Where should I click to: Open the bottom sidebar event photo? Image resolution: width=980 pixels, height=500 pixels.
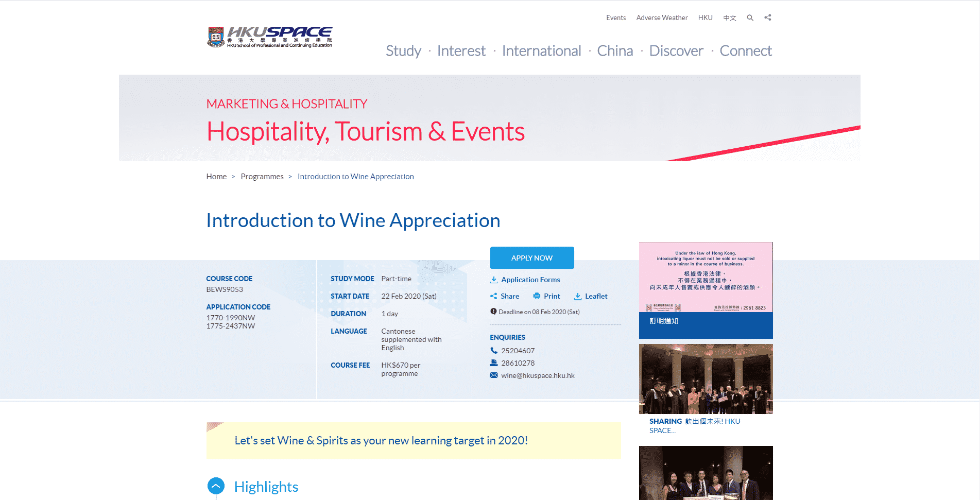pyautogui.click(x=706, y=473)
